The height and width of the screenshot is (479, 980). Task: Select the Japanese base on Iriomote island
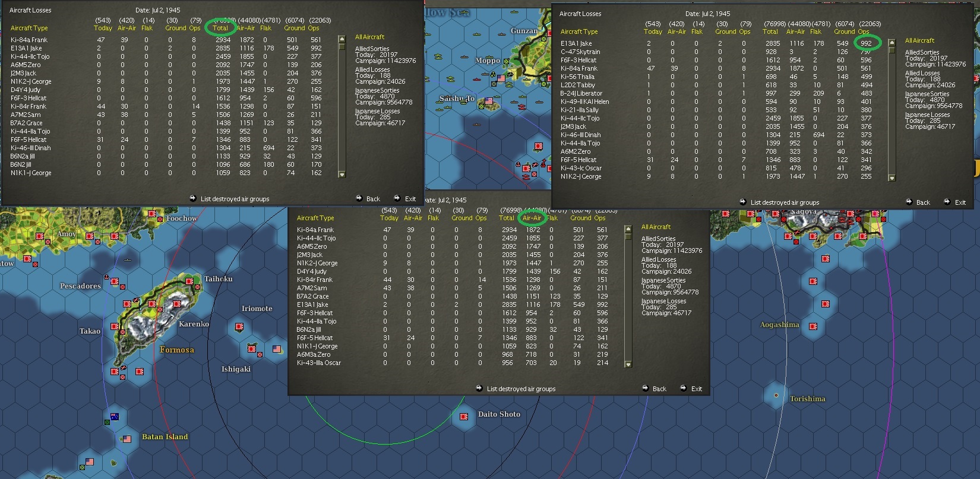pyautogui.click(x=239, y=326)
